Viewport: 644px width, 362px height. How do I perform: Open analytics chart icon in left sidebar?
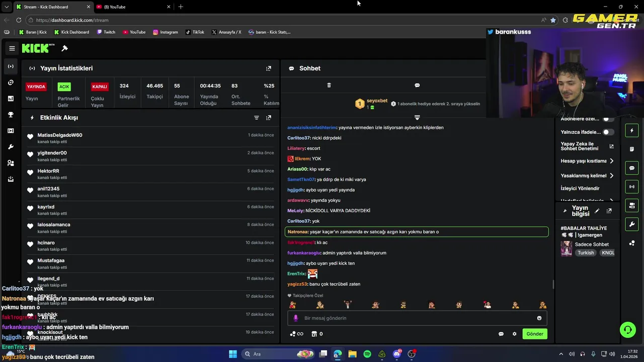(x=11, y=99)
